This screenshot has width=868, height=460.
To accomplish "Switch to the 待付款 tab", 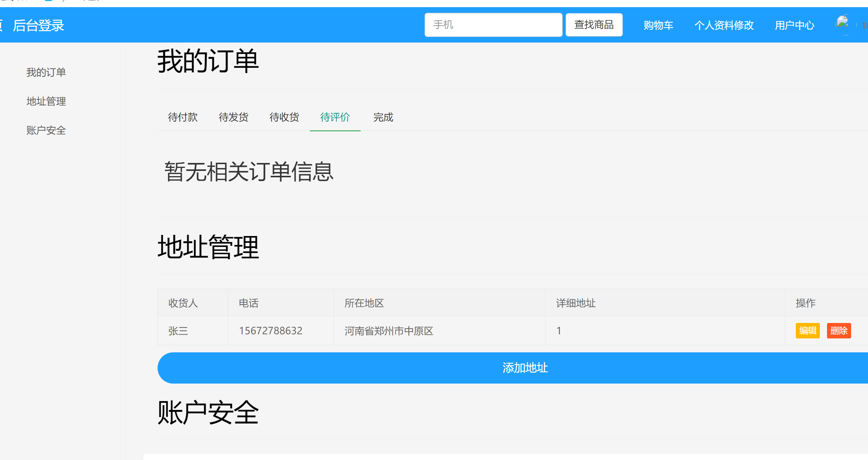I will [x=183, y=117].
